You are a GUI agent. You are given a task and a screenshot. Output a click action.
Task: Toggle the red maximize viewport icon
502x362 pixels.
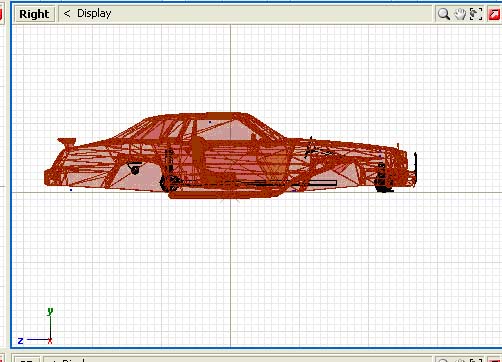click(x=495, y=14)
